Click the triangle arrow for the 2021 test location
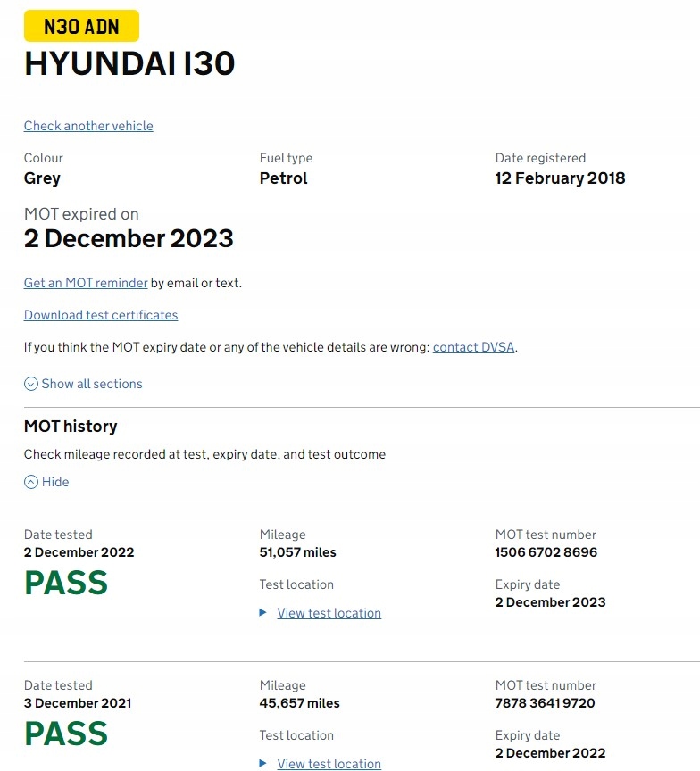The width and height of the screenshot is (700, 771). point(263,764)
